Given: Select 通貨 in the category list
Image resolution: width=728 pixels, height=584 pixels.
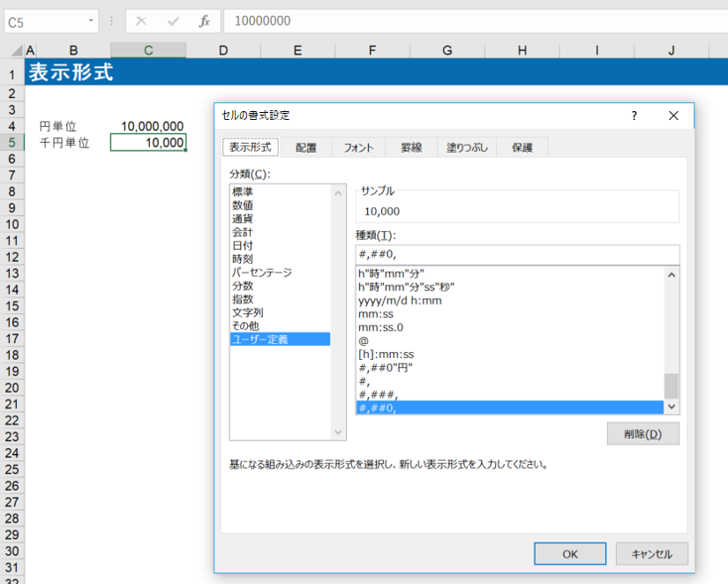Looking at the screenshot, I should (x=244, y=219).
